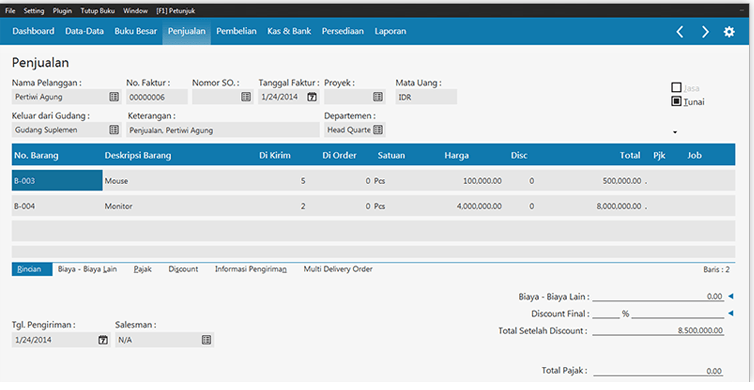Screen dimensions: 754x390
Task: Open [F1] Petunjuk help menu
Action: (176, 11)
